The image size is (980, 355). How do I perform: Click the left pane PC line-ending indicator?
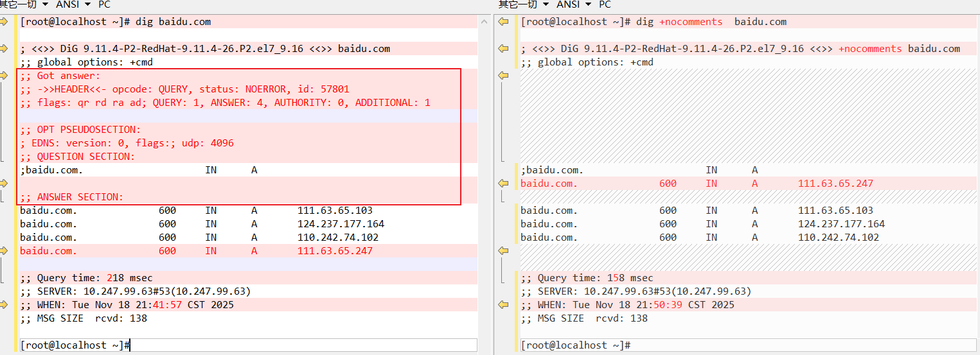[103, 4]
